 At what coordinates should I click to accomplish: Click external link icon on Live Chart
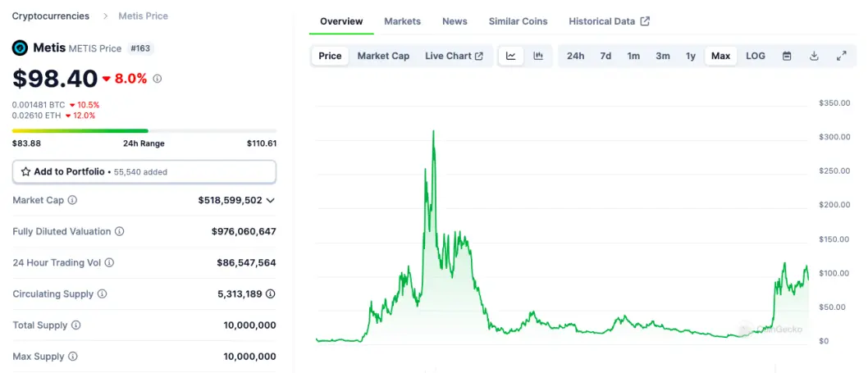click(x=479, y=56)
